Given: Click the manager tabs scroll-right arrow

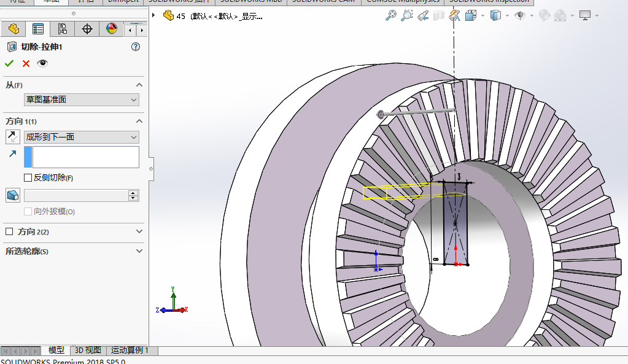Looking at the screenshot, I should (x=142, y=30).
